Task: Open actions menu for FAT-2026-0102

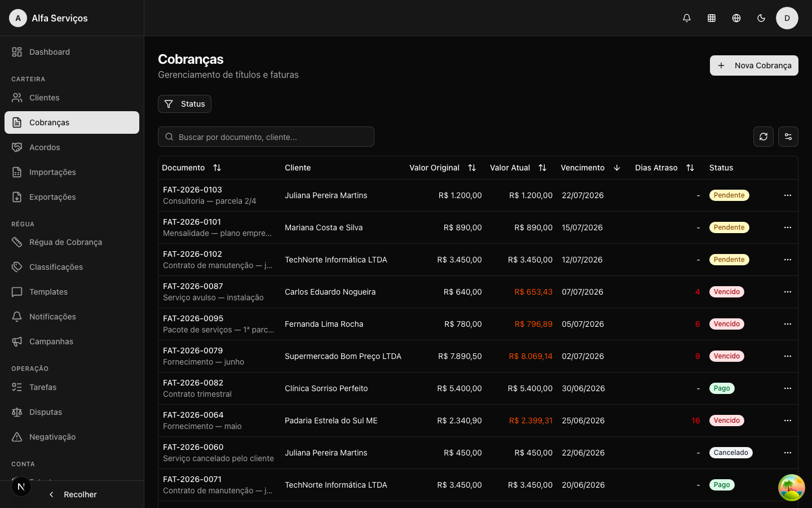Action: [788, 260]
